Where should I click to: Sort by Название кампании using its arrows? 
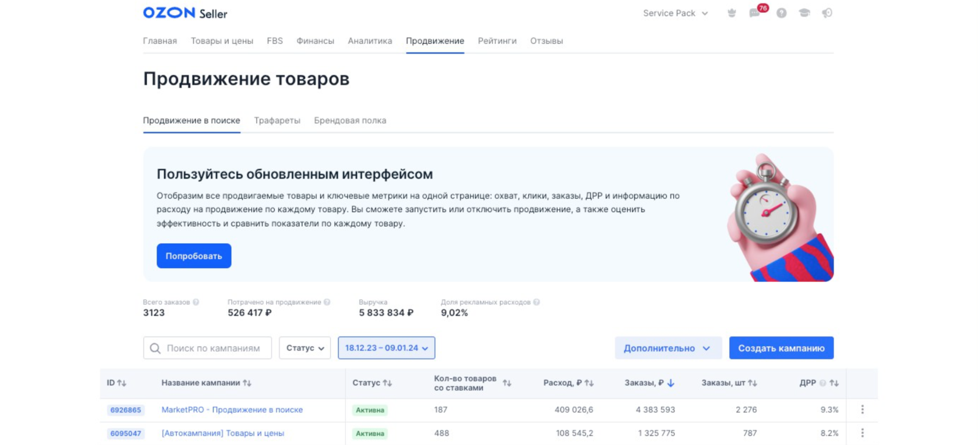[x=247, y=383]
